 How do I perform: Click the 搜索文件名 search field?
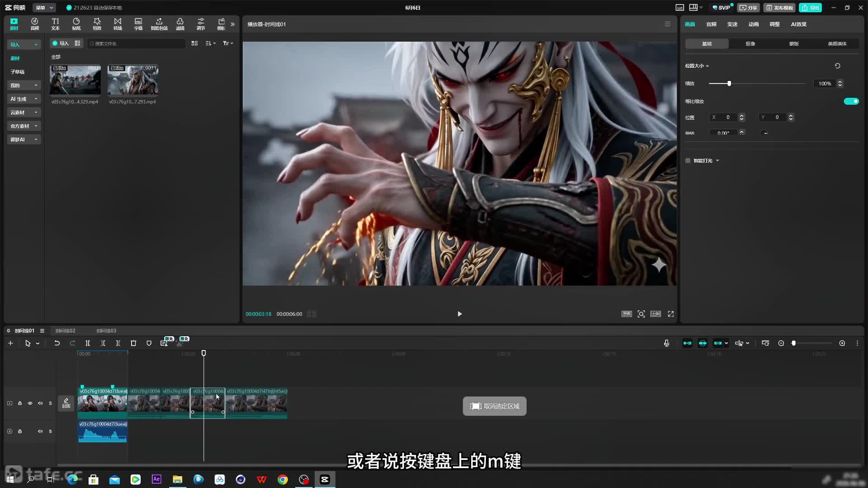point(137,43)
